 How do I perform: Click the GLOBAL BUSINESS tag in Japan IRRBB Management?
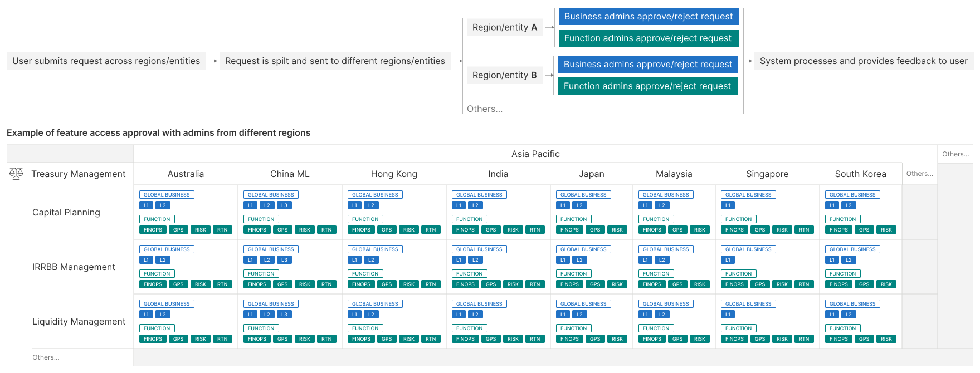click(x=583, y=249)
